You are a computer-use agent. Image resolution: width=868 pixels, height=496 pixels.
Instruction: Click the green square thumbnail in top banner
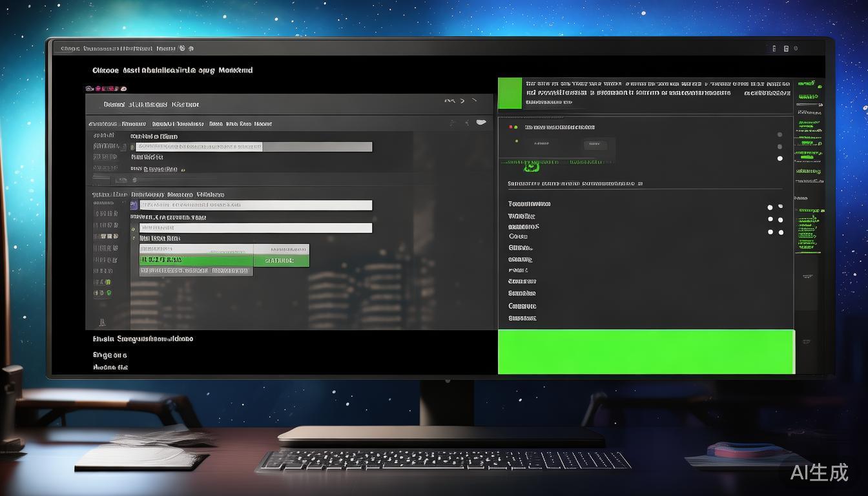tap(510, 93)
